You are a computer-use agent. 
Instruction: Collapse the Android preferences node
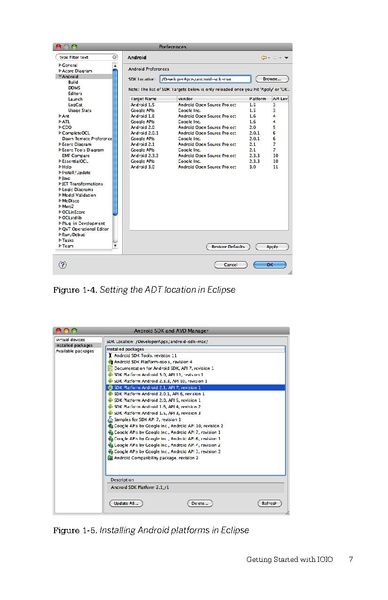click(60, 77)
